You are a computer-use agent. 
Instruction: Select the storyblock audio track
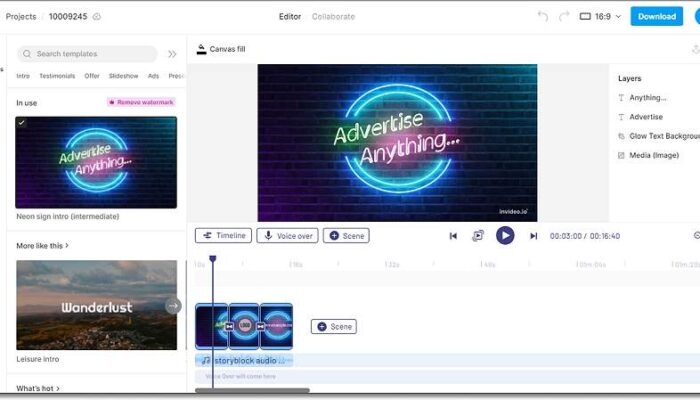pyautogui.click(x=244, y=361)
